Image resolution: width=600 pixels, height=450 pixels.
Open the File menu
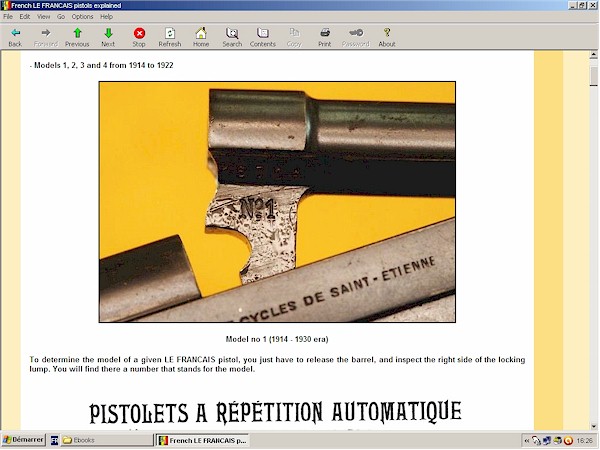click(x=8, y=16)
